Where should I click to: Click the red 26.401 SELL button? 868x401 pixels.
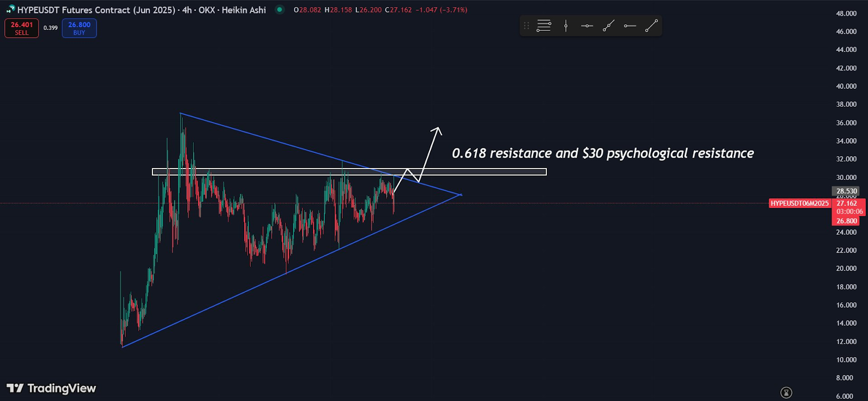(22, 28)
